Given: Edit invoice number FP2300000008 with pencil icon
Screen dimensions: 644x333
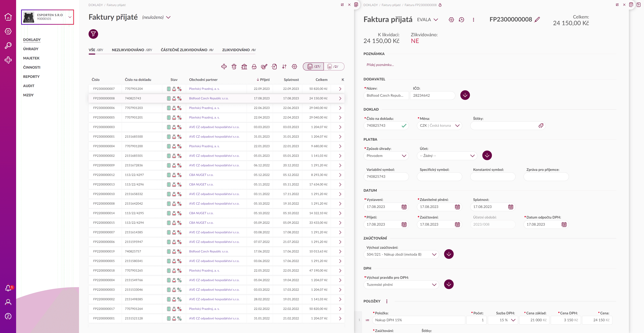Looking at the screenshot, I should pos(537,19).
